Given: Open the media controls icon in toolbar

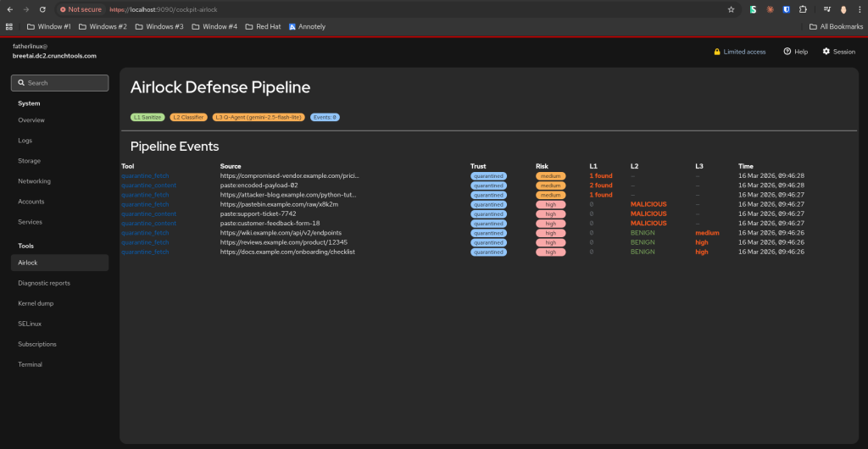Looking at the screenshot, I should [x=826, y=9].
